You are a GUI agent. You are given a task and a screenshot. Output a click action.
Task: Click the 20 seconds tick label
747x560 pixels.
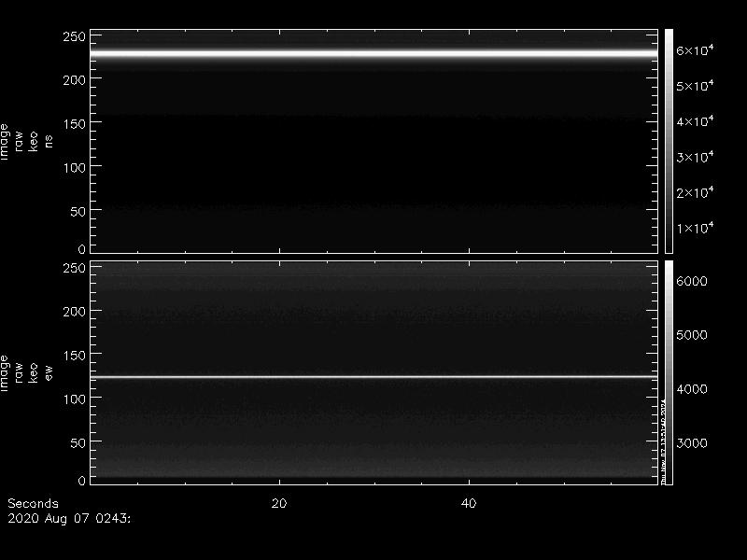point(278,503)
